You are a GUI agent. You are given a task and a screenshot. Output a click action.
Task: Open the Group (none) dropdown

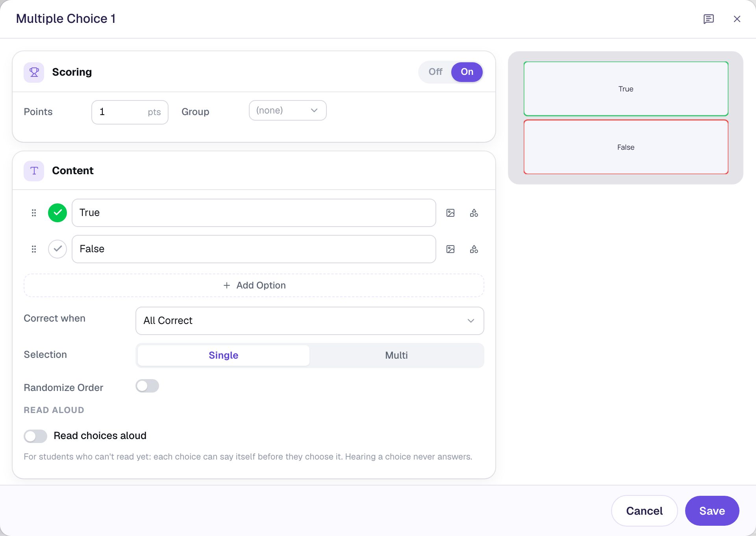coord(287,110)
